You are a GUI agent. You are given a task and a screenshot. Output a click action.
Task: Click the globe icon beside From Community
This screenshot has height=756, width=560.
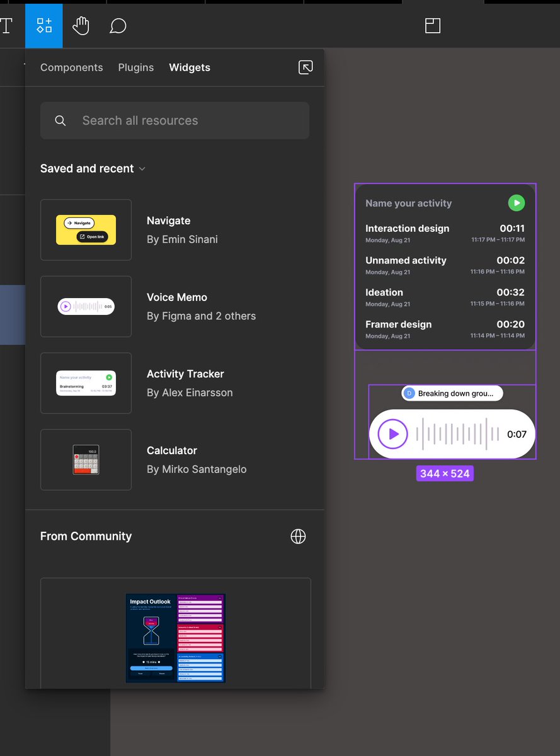(298, 537)
